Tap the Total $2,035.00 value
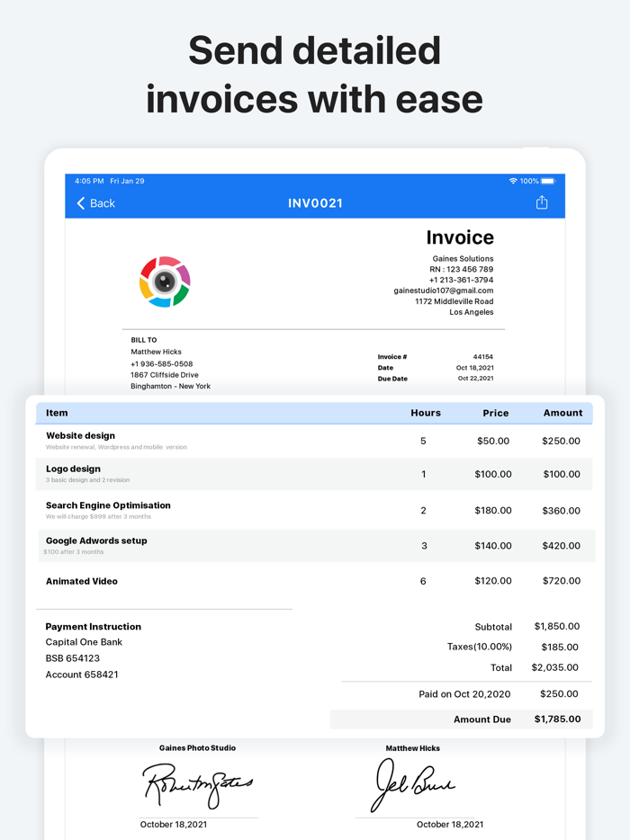The width and height of the screenshot is (630, 840). tap(555, 667)
